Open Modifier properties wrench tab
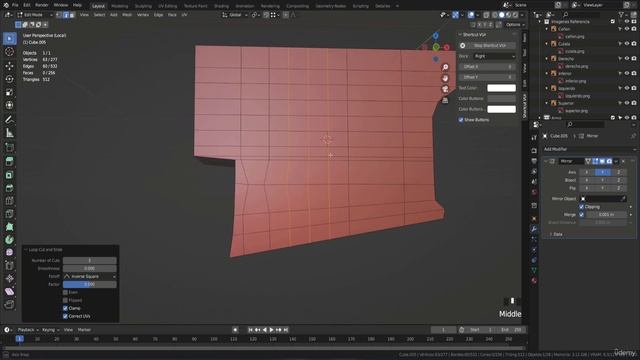This screenshot has width=640, height=360. [x=534, y=229]
